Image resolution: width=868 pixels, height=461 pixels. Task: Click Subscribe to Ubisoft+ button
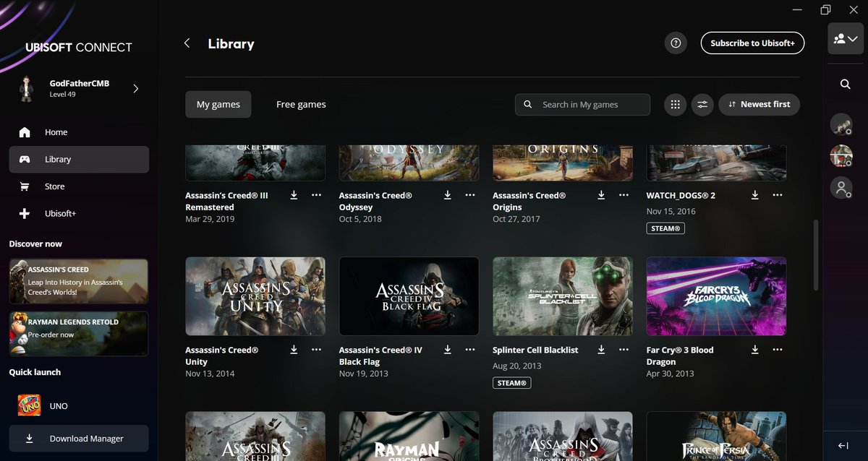(x=752, y=43)
